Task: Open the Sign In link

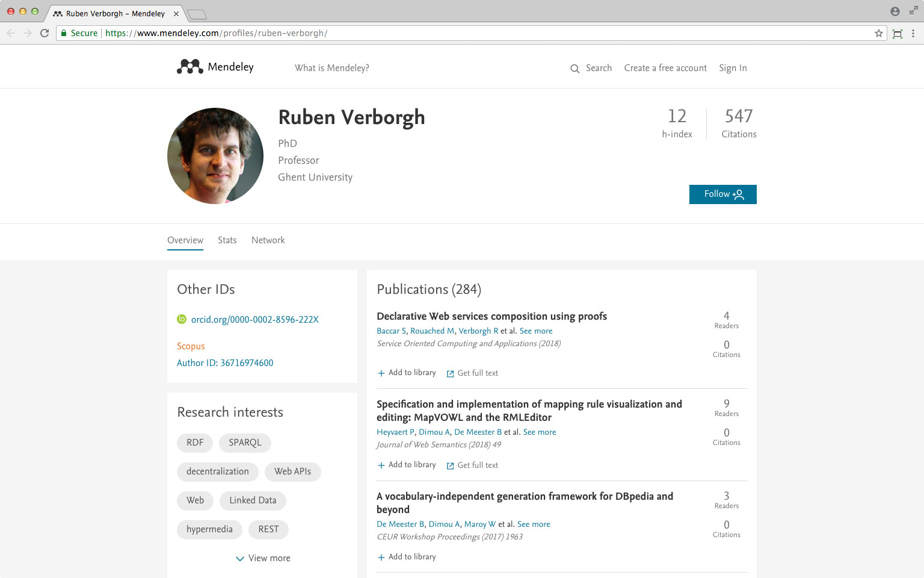Action: point(733,68)
